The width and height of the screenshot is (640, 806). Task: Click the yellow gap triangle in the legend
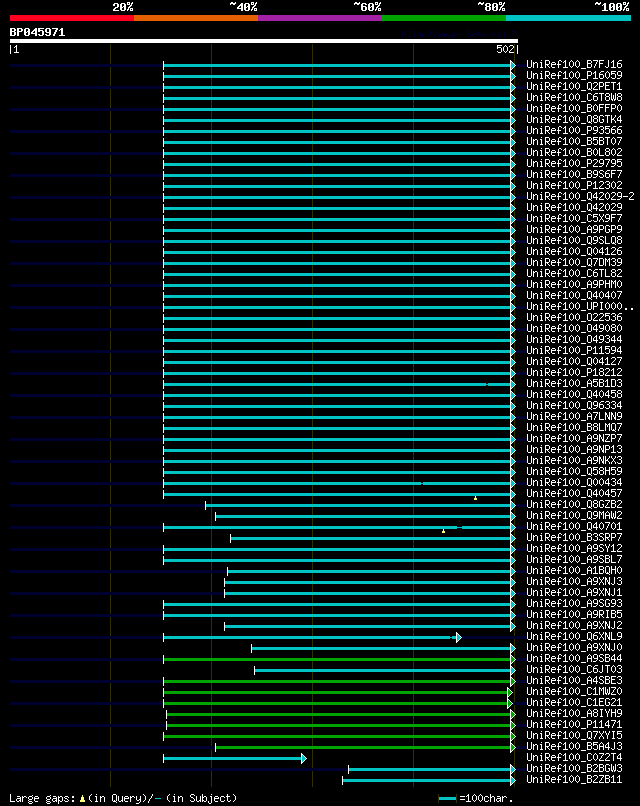click(82, 799)
